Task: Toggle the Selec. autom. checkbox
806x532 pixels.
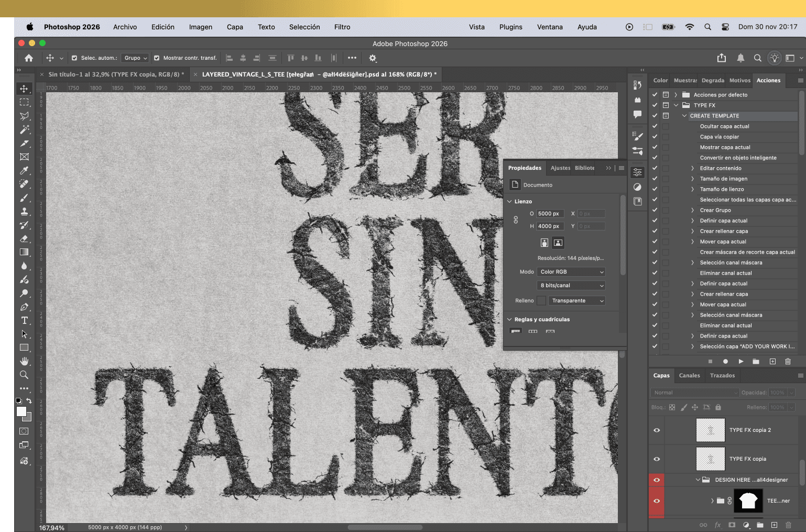Action: click(x=74, y=58)
